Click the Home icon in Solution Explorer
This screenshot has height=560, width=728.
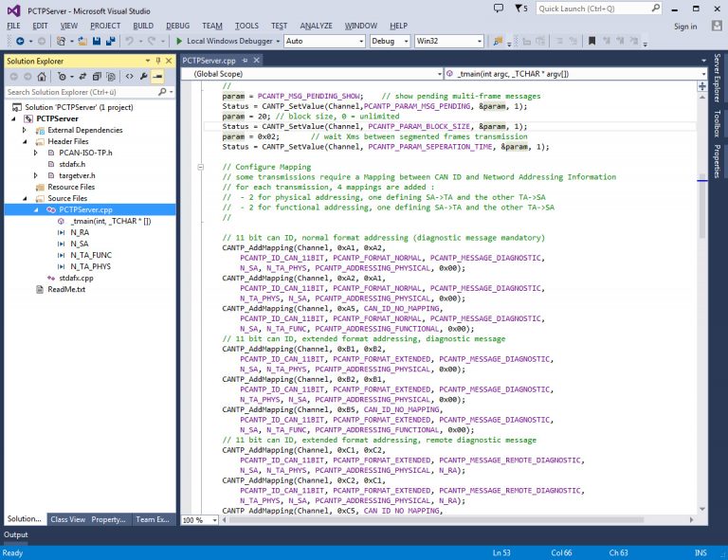click(44, 77)
